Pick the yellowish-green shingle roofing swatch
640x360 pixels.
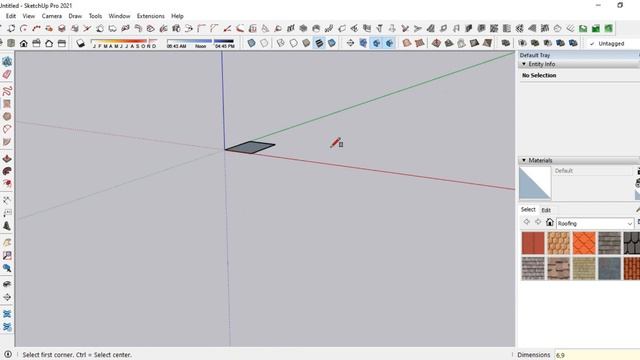pos(584,268)
